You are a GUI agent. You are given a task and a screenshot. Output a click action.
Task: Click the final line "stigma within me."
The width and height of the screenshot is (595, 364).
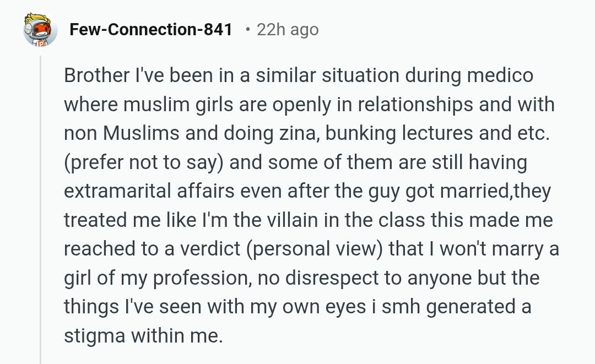click(x=144, y=336)
